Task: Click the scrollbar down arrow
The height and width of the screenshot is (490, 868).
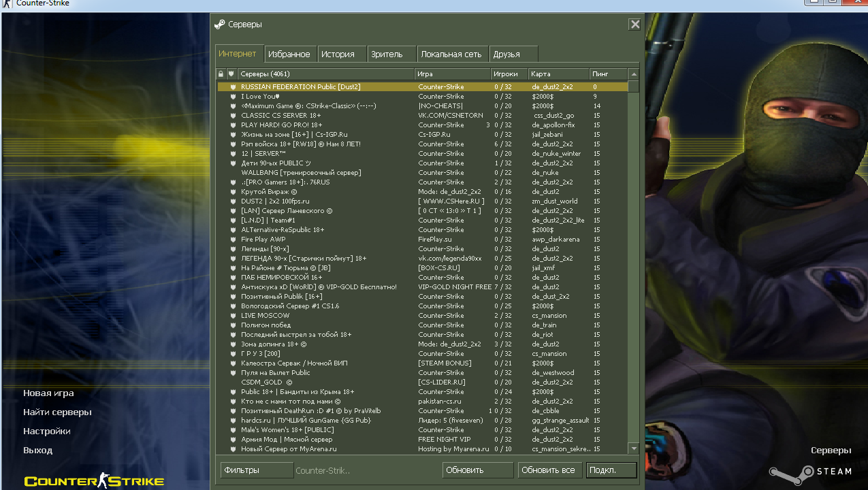Action: [x=634, y=448]
